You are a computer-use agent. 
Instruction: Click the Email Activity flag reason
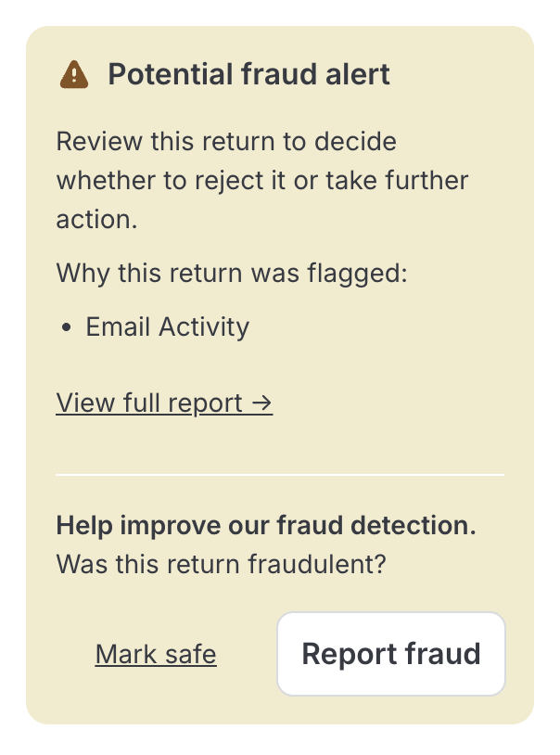point(167,327)
